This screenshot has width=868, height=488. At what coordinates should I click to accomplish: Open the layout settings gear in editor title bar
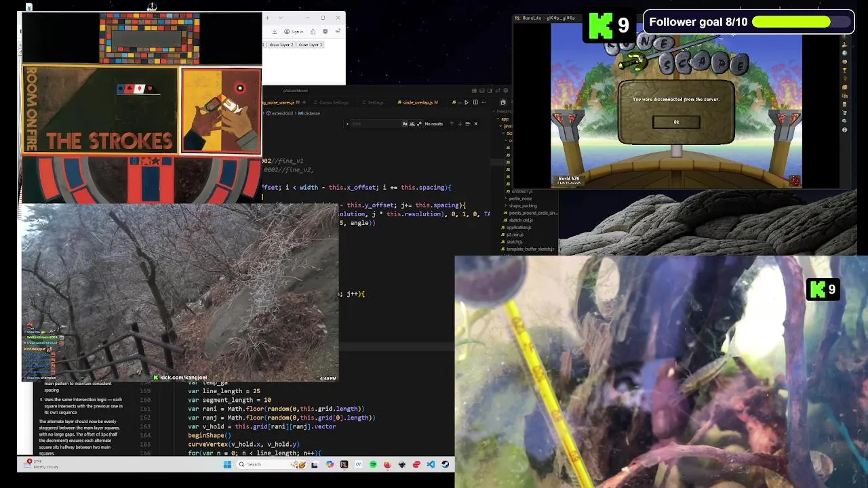(506, 91)
